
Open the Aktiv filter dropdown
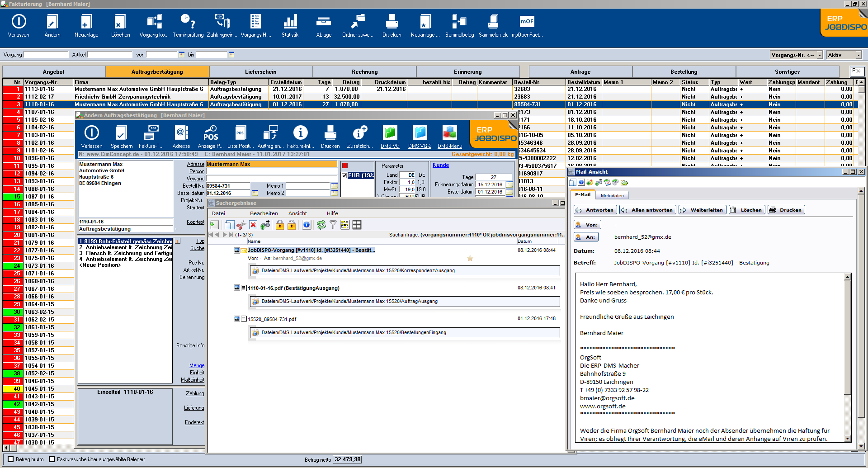(859, 54)
